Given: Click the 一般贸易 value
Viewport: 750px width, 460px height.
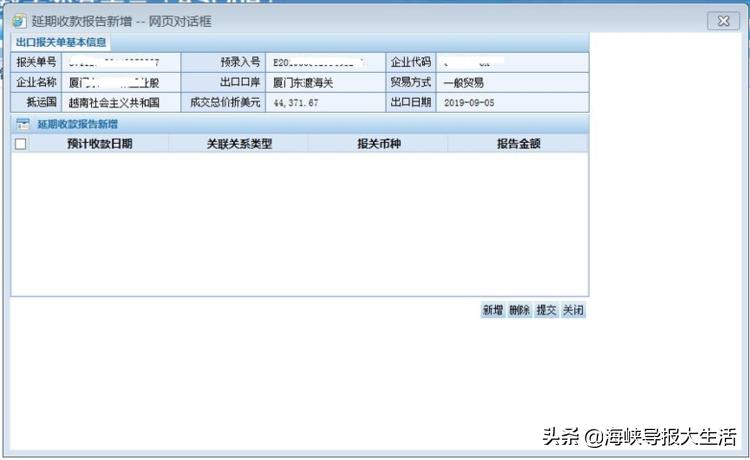Looking at the screenshot, I should pyautogui.click(x=463, y=83).
